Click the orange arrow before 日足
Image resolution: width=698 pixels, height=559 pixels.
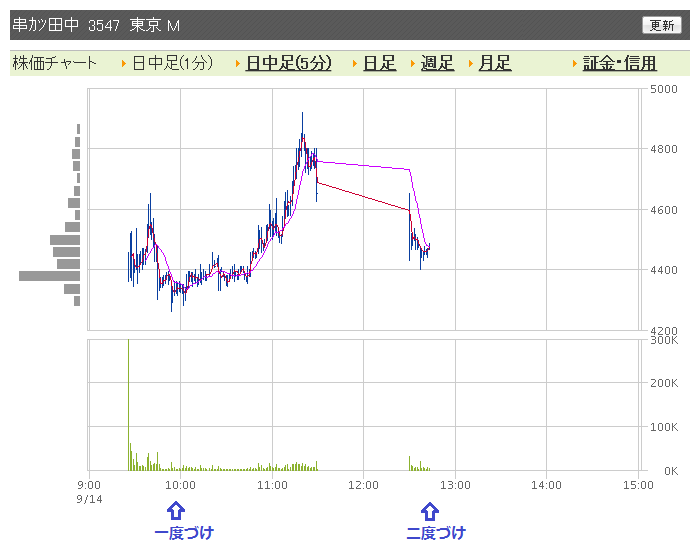[355, 64]
